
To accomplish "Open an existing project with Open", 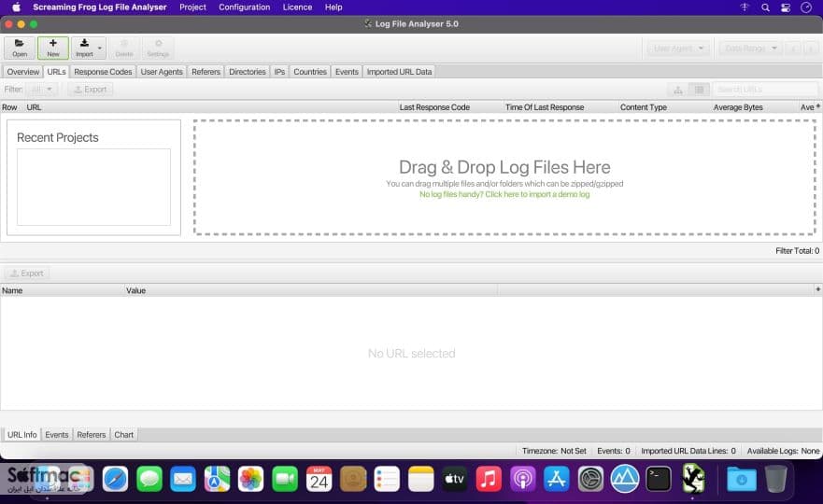I will (20, 48).
